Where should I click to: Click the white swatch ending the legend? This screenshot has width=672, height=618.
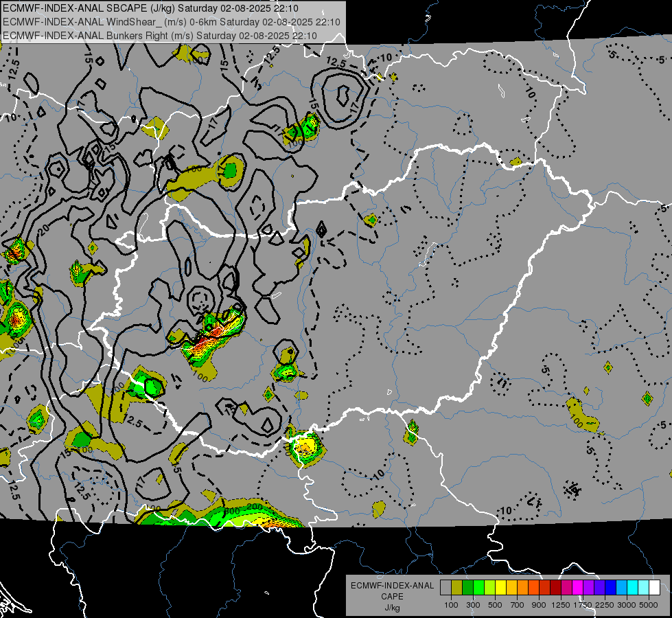click(x=654, y=587)
